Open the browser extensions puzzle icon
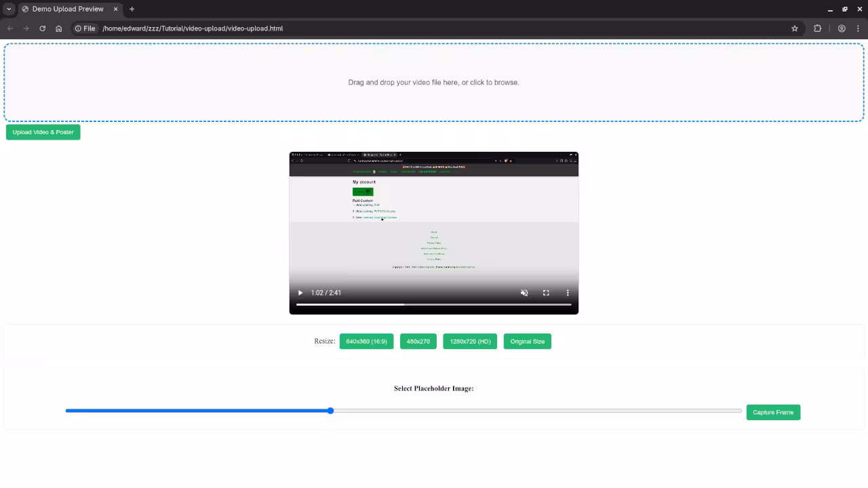This screenshot has height=488, width=868. (817, 28)
